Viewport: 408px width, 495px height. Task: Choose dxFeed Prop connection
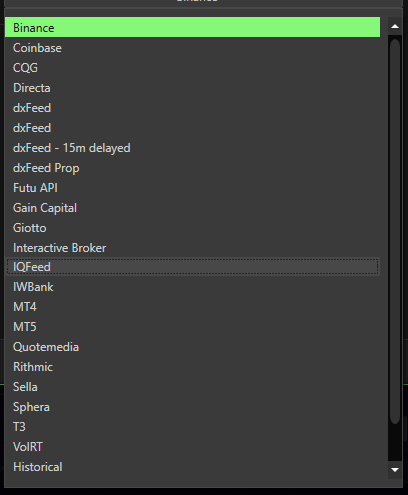[192, 168]
